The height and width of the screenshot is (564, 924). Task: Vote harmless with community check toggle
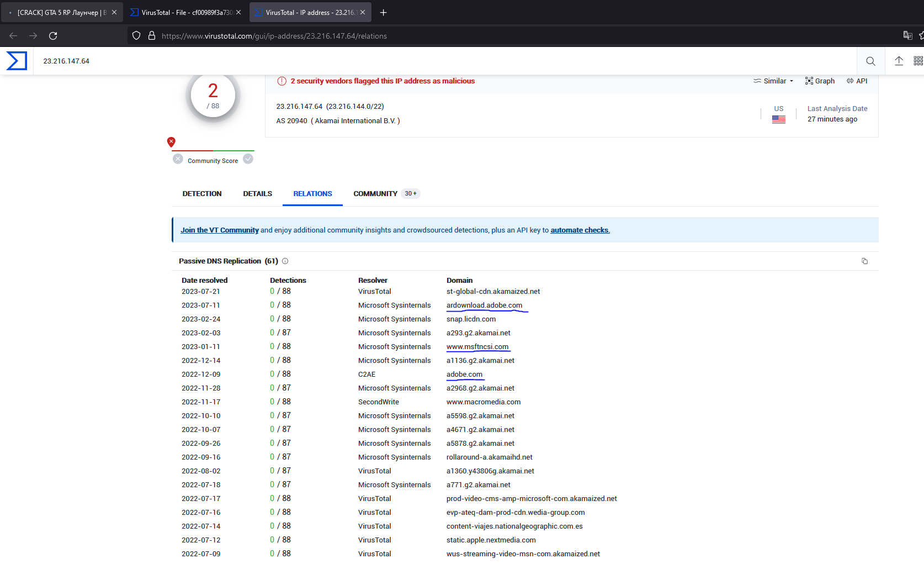click(x=248, y=159)
